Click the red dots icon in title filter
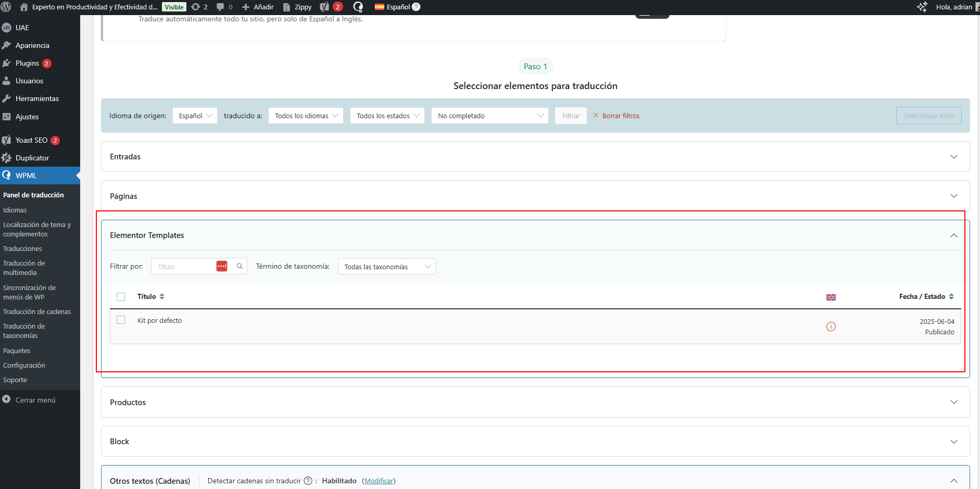 [x=222, y=266]
